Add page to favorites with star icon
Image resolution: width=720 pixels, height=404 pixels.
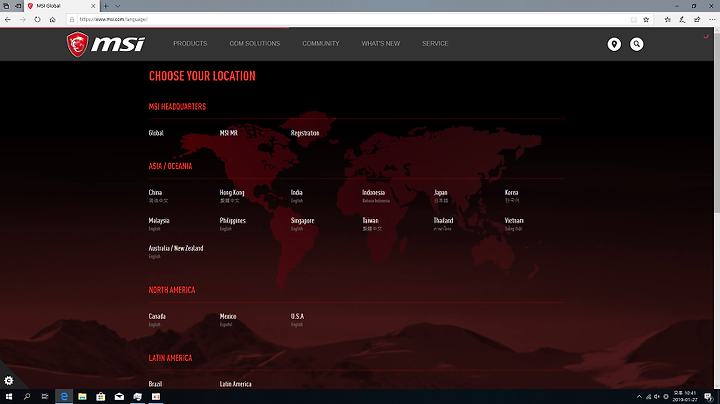point(646,19)
